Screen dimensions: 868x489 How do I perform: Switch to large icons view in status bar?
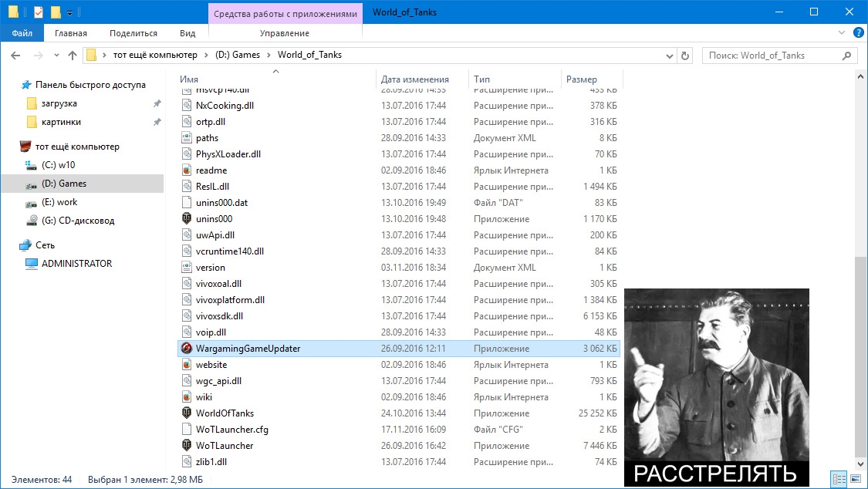click(x=856, y=479)
